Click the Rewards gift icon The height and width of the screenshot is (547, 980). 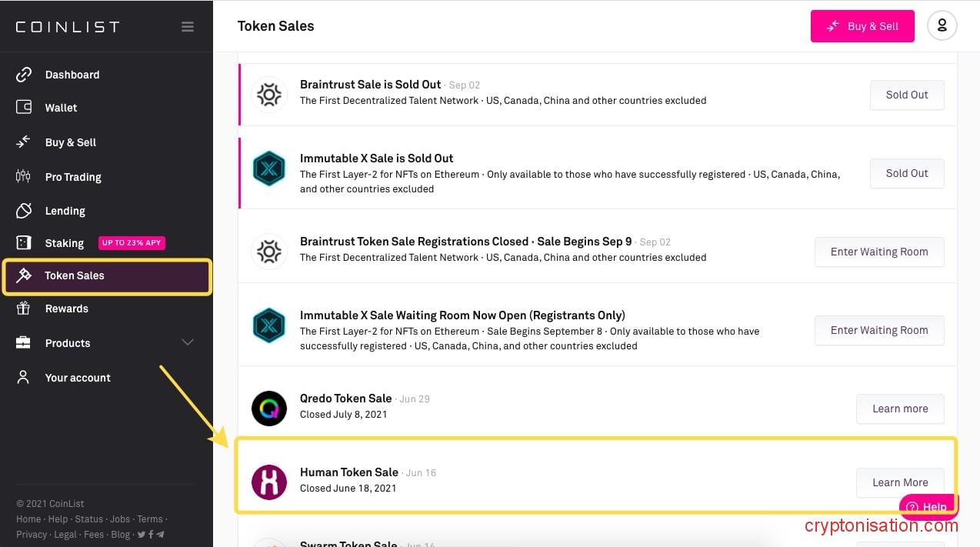(24, 309)
